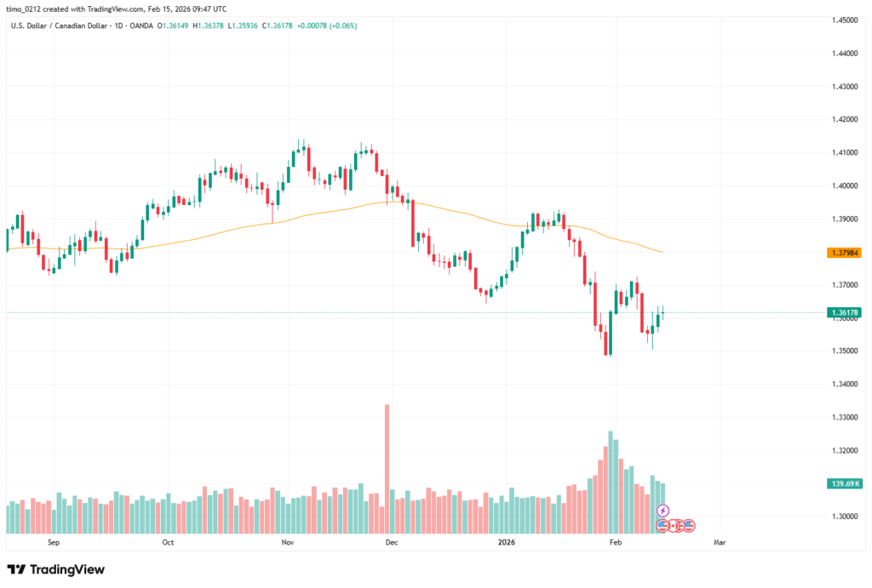Open the rightmost US flag economic event
The height and width of the screenshot is (588, 872).
(x=688, y=526)
